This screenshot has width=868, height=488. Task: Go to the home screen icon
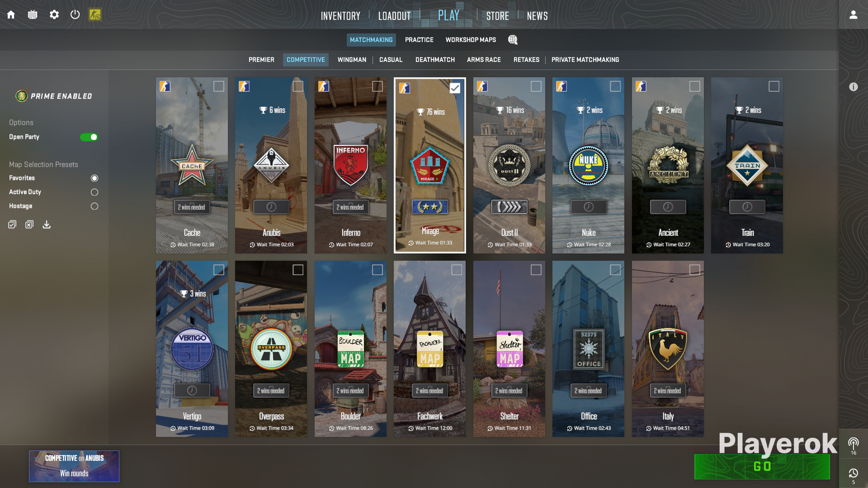[11, 15]
